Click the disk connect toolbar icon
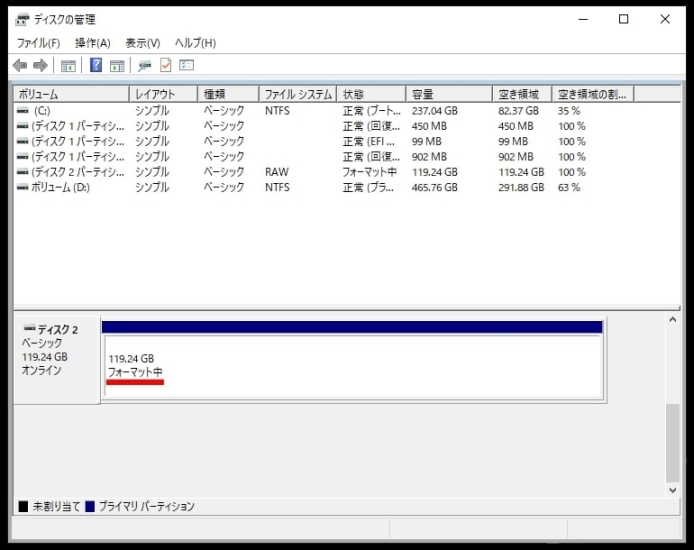694x550 pixels. tap(144, 66)
